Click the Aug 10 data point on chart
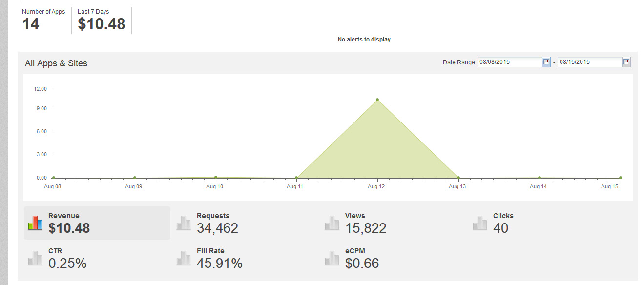Image resolution: width=644 pixels, height=285 pixels. tap(216, 177)
